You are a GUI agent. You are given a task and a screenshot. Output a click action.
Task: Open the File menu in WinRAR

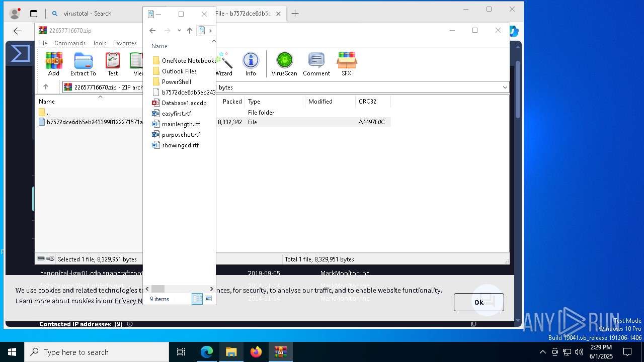point(43,43)
